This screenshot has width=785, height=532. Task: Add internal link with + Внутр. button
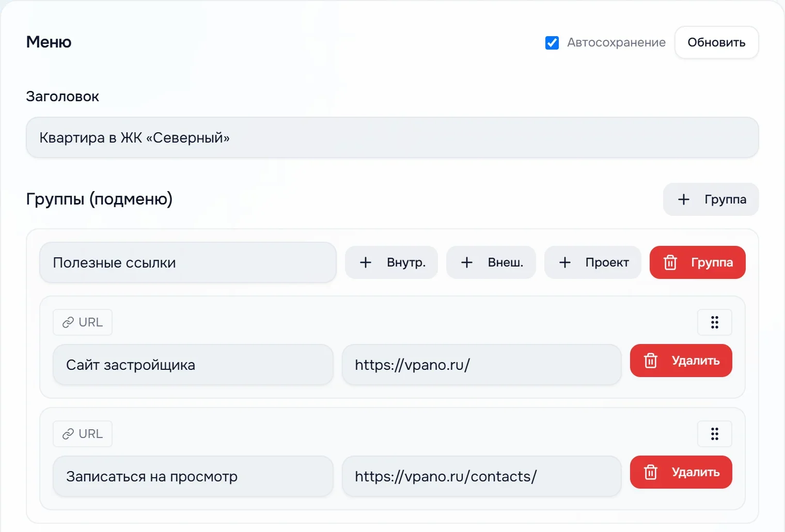point(391,262)
